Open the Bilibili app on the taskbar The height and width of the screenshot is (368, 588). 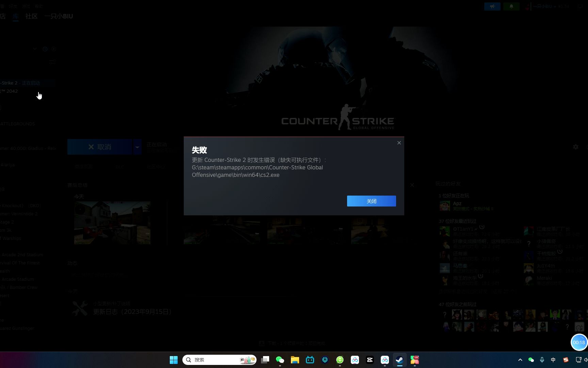[x=310, y=360]
